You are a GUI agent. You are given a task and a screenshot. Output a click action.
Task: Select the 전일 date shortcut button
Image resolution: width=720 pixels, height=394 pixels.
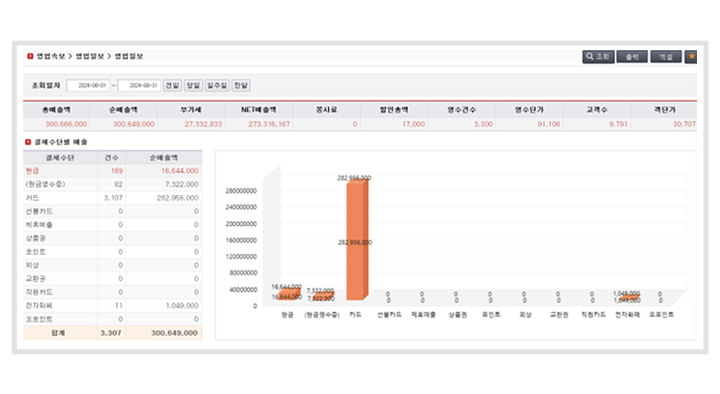pos(172,85)
